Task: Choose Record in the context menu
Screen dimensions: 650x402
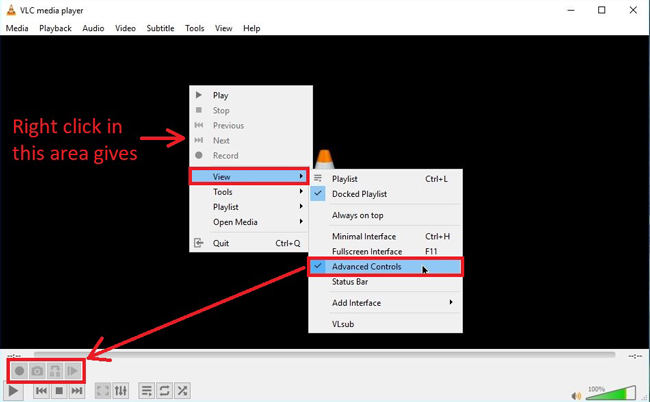Action: pyautogui.click(x=250, y=155)
